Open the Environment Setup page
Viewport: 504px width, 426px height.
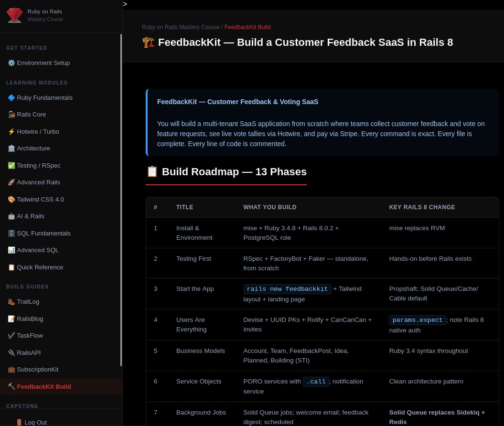coord(61,63)
